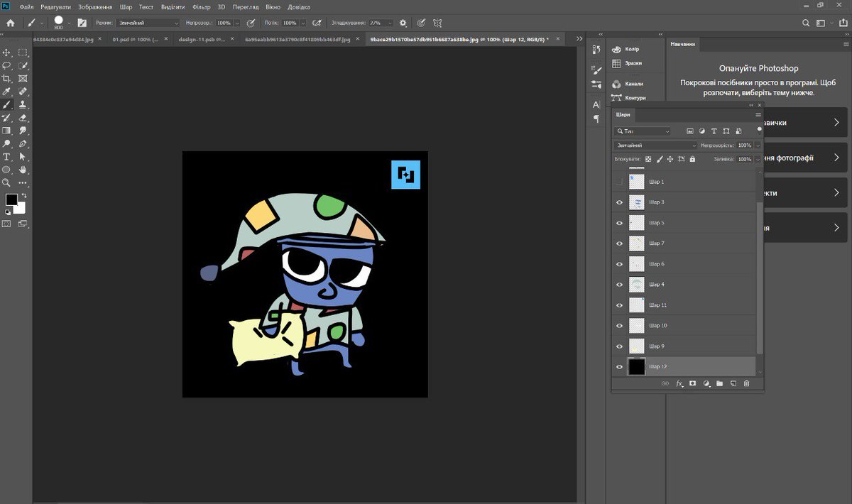Hide layer Шар 6

tap(619, 264)
